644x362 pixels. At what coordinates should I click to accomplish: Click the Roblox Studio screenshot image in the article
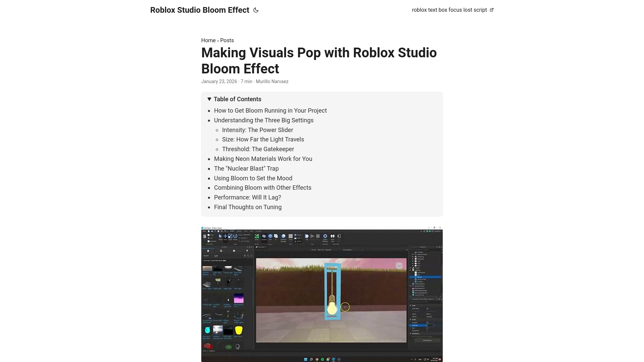tap(322, 294)
